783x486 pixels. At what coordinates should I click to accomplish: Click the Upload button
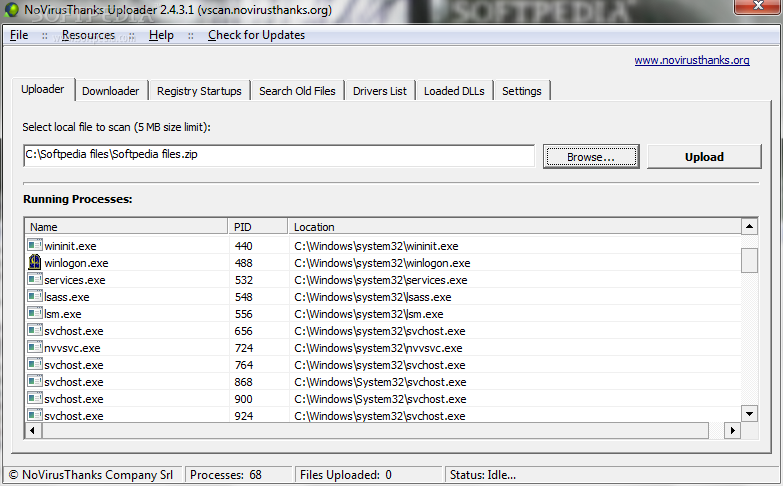point(704,157)
